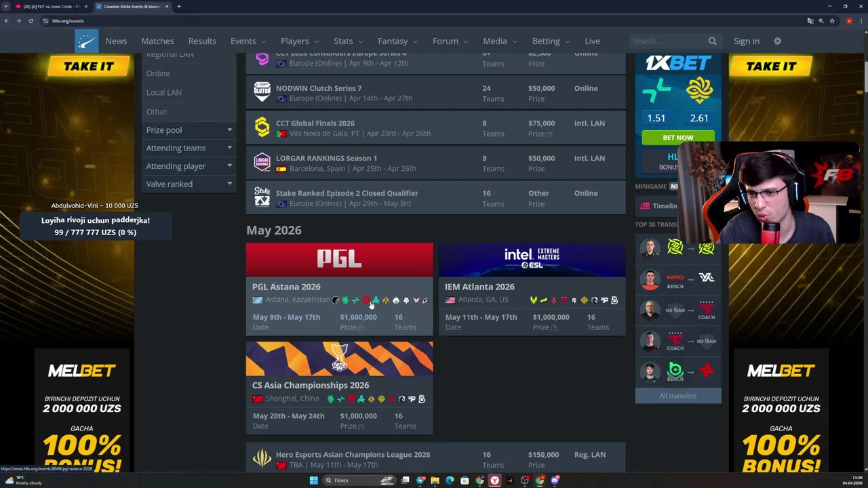Close the Counter-Strike Events browser tab
868x488 pixels.
[x=167, y=7]
